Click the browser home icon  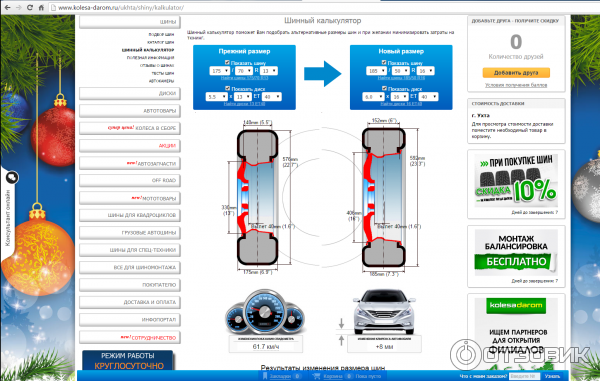pos(41,7)
